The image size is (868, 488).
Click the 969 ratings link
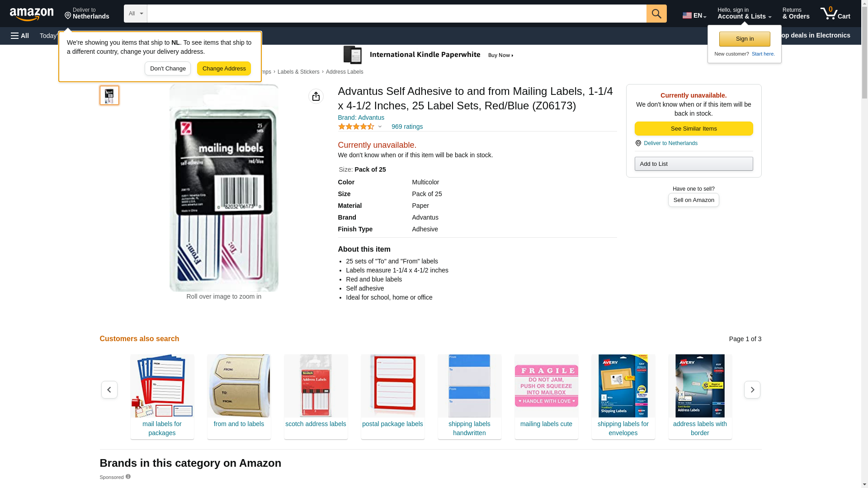click(407, 127)
